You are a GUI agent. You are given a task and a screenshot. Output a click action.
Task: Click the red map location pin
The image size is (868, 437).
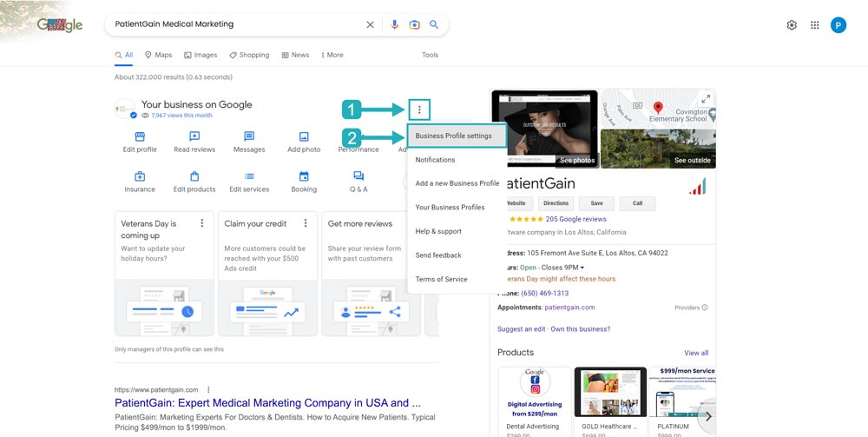click(658, 108)
